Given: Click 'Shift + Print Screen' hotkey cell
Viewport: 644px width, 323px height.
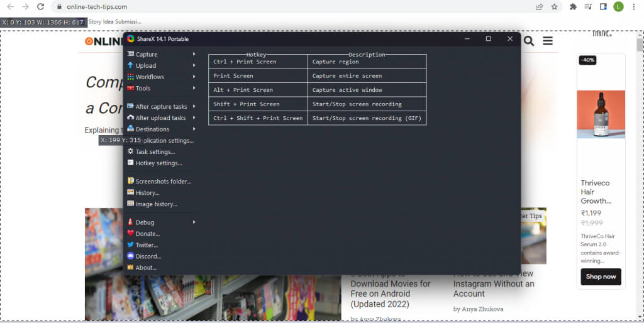Looking at the screenshot, I should pyautogui.click(x=258, y=104).
